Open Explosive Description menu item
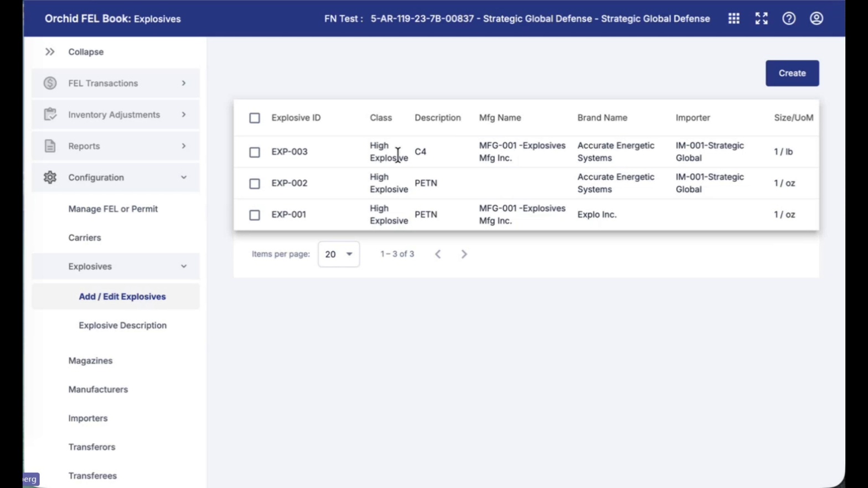This screenshot has height=488, width=868. [122, 325]
